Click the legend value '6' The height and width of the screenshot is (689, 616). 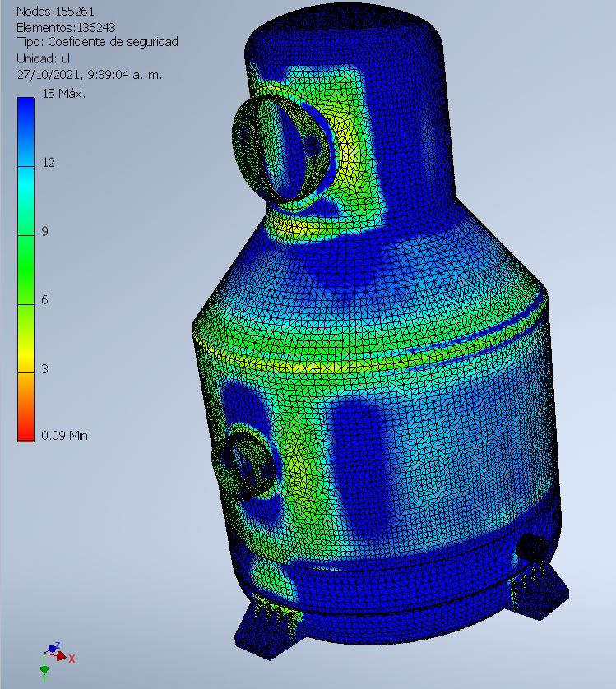(x=44, y=299)
